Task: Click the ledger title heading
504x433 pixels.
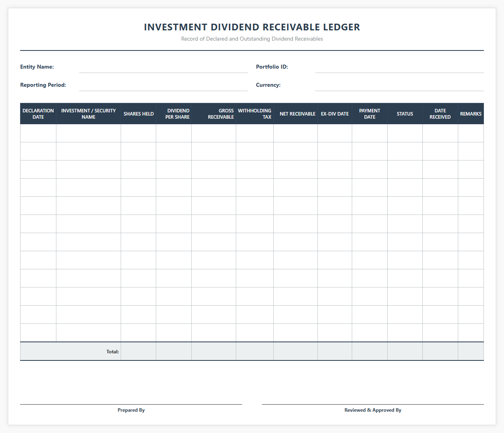Action: 252,27
